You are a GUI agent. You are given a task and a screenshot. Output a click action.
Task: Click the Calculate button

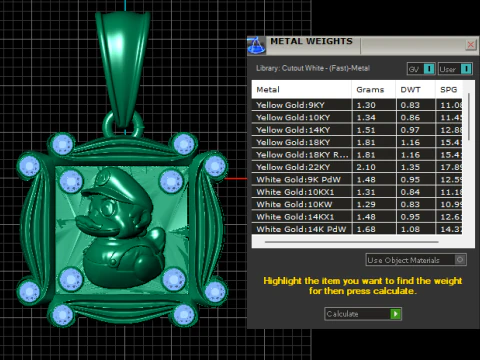tap(363, 314)
